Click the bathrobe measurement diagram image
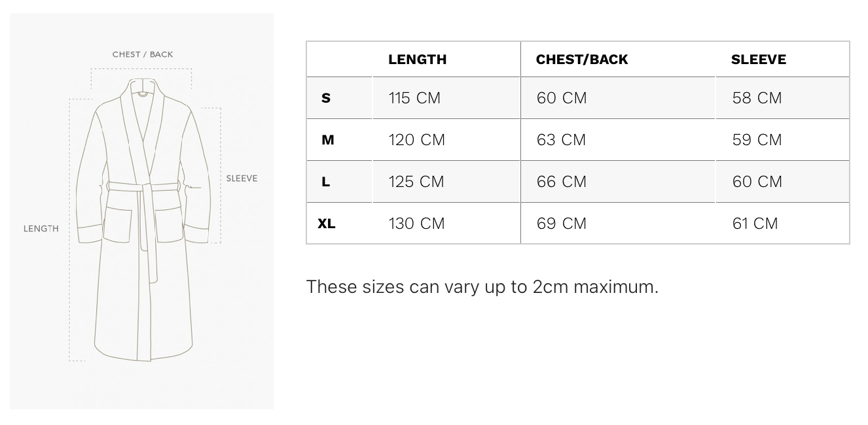 (141, 211)
